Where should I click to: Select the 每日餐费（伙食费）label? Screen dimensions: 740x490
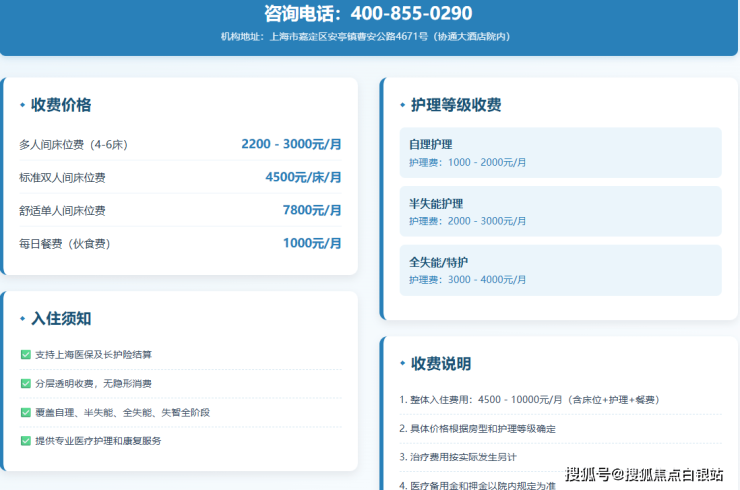pyautogui.click(x=65, y=244)
